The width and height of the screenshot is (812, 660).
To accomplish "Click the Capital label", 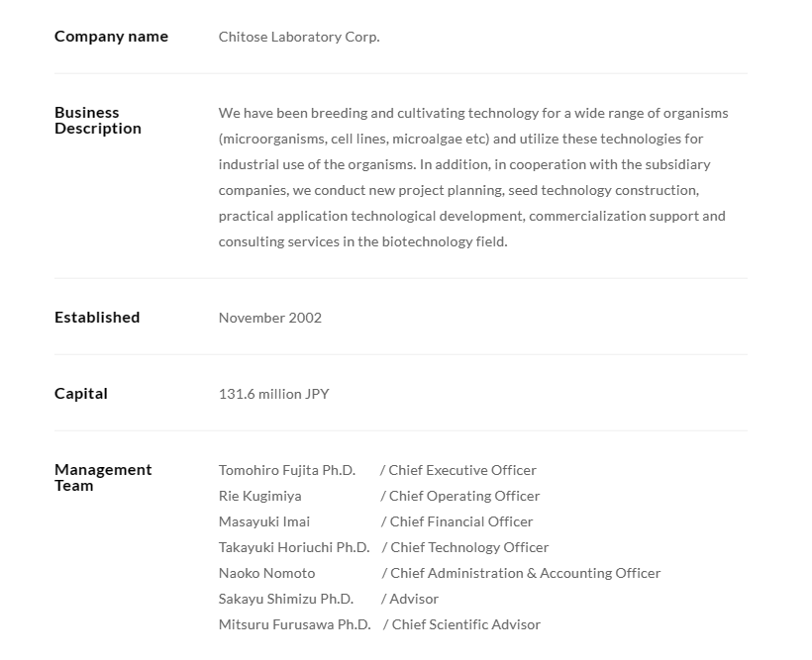I will click(x=81, y=394).
